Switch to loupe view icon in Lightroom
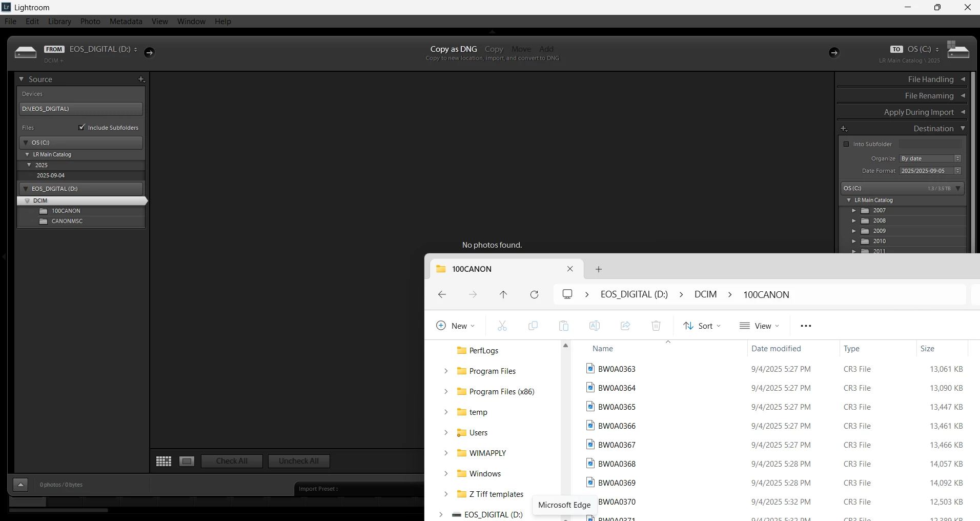Image resolution: width=980 pixels, height=521 pixels. click(x=187, y=461)
